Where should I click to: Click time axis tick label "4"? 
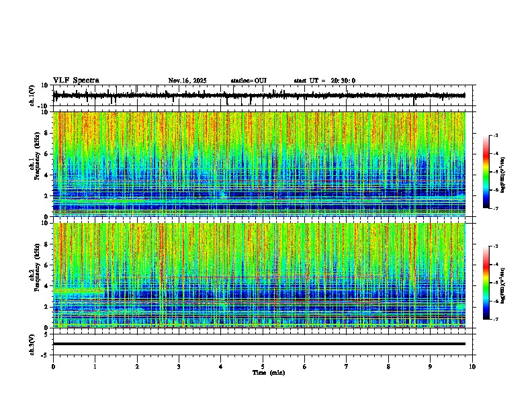tap(221, 367)
